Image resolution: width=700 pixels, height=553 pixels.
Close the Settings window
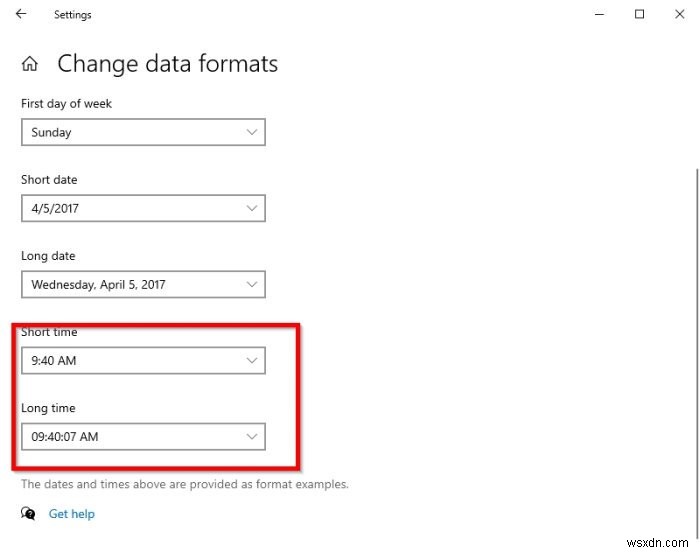[679, 14]
